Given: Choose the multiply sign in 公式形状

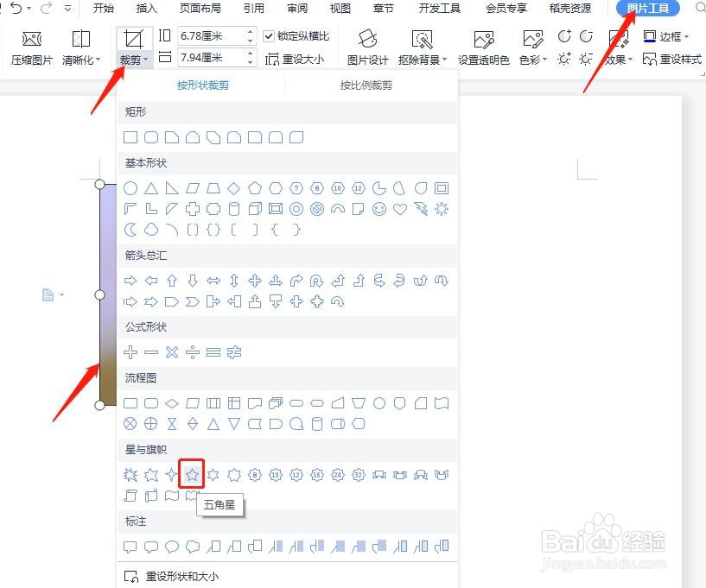Looking at the screenshot, I should pos(172,352).
